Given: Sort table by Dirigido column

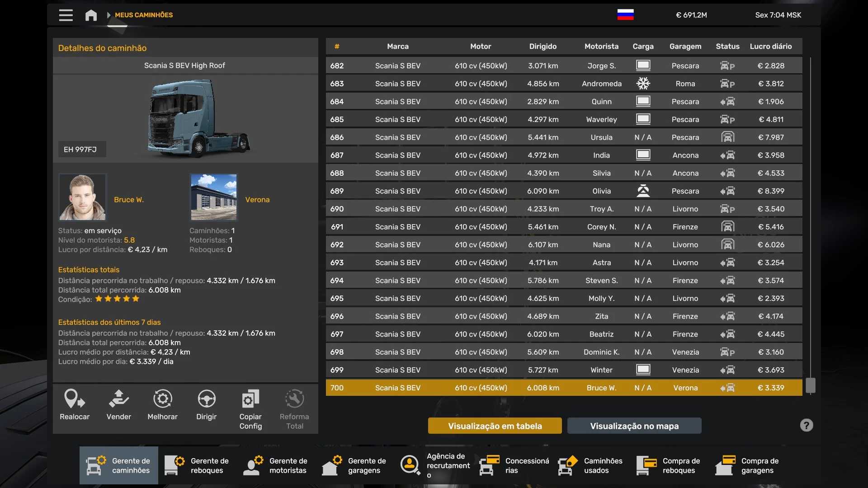Looking at the screenshot, I should 542,47.
